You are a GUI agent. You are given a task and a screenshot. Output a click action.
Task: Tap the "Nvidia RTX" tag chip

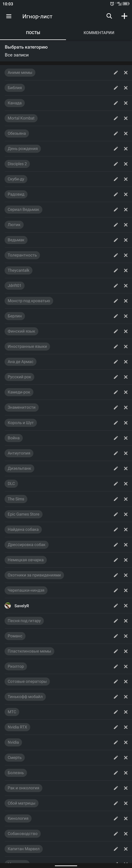(18, 727)
